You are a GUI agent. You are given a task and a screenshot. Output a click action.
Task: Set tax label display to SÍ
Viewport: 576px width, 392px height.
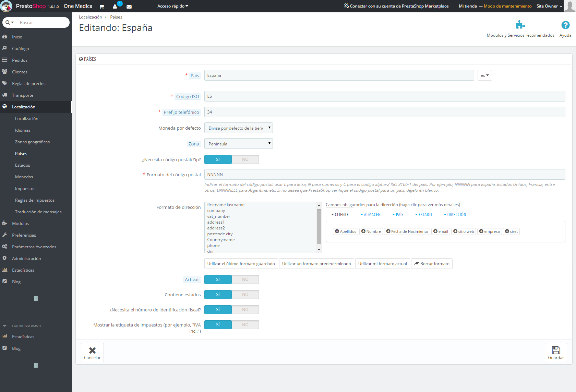218,325
